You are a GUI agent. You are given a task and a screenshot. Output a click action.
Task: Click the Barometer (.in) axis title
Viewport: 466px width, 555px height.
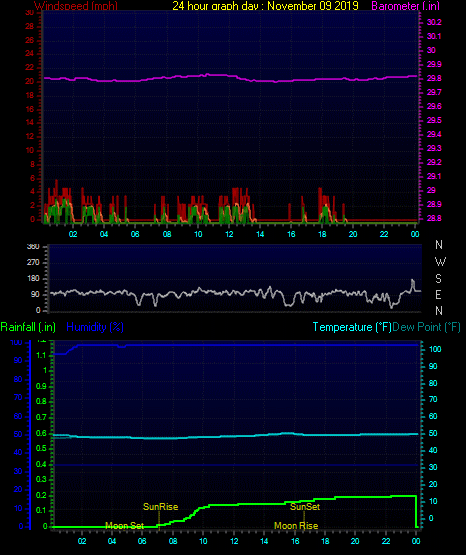tap(405, 6)
